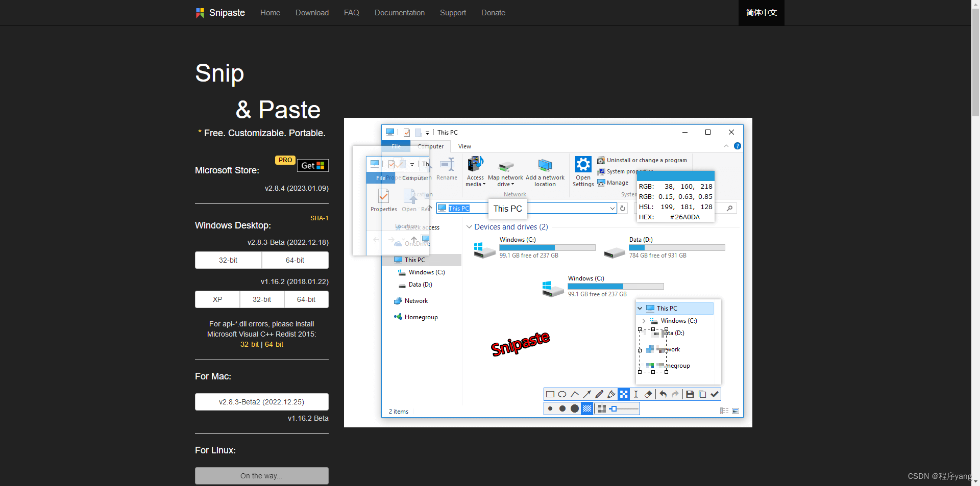Screen dimensions: 980x486
Task: Click the Explorer refresh icon
Action: (623, 208)
